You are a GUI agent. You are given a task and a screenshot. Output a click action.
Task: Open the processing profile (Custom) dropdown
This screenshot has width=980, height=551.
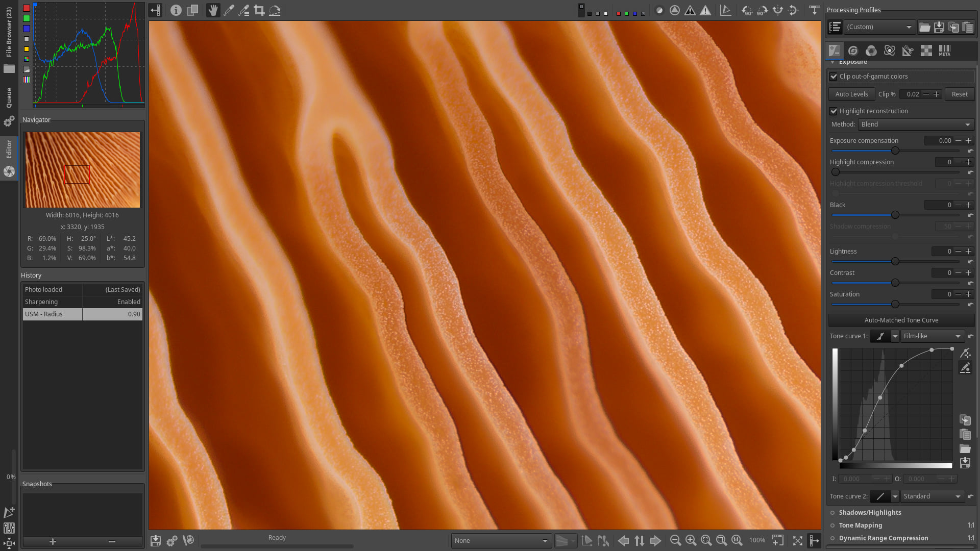coord(879,27)
